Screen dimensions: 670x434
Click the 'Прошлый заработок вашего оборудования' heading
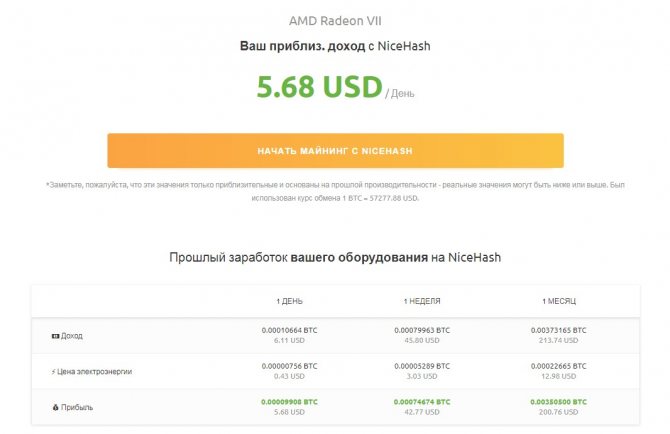tap(335, 258)
